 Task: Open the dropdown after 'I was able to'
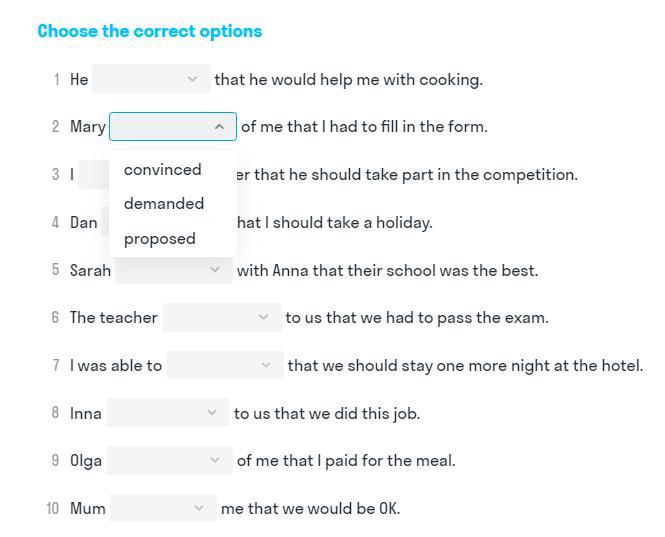(224, 366)
